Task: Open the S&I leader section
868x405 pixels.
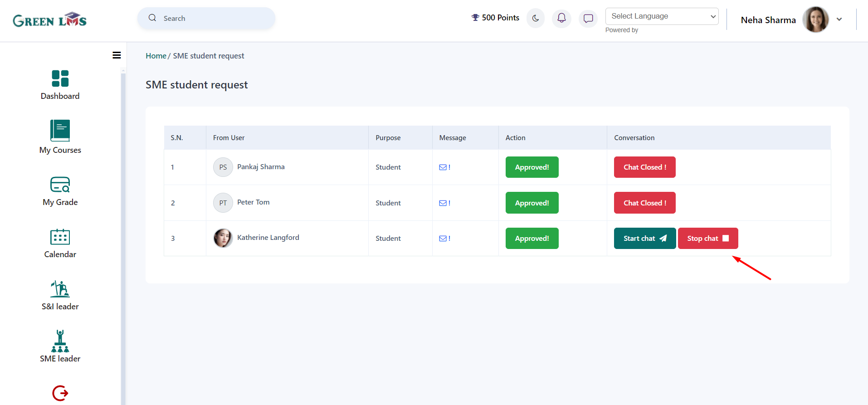Action: coord(60,295)
